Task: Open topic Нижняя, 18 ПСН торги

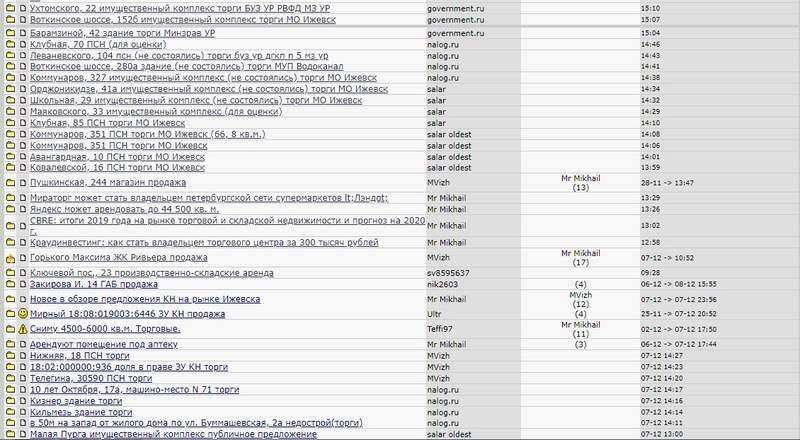Action: pos(80,355)
